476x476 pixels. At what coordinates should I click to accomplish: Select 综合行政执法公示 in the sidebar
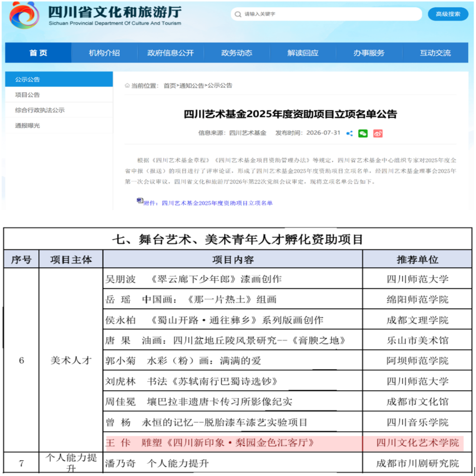tap(59, 110)
